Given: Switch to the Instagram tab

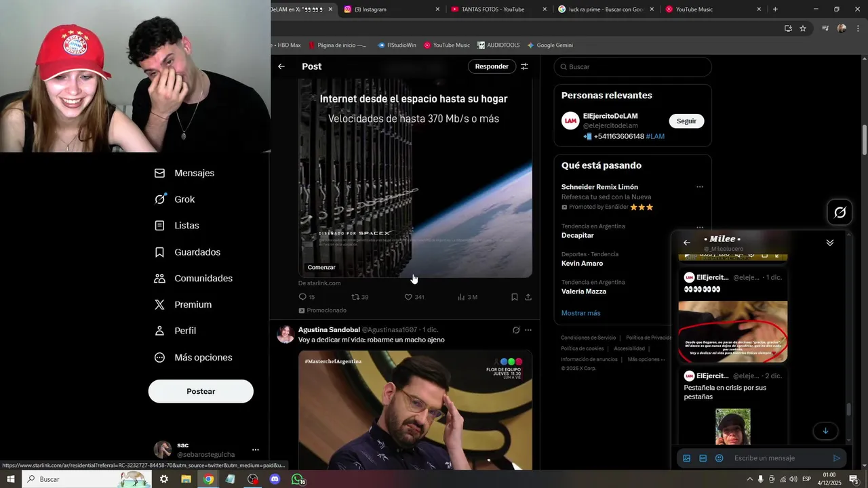Looking at the screenshot, I should pyautogui.click(x=391, y=9).
